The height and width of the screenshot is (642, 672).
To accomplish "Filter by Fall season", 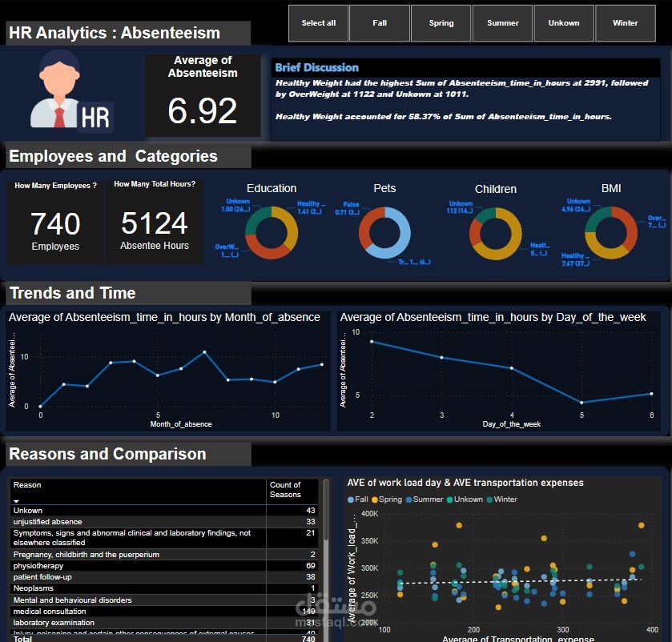I will click(x=380, y=23).
